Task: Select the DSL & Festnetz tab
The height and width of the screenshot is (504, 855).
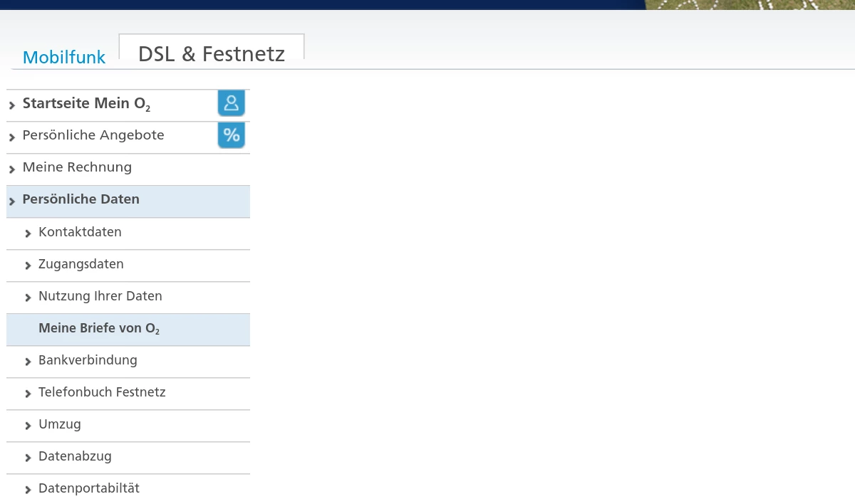Action: [212, 54]
